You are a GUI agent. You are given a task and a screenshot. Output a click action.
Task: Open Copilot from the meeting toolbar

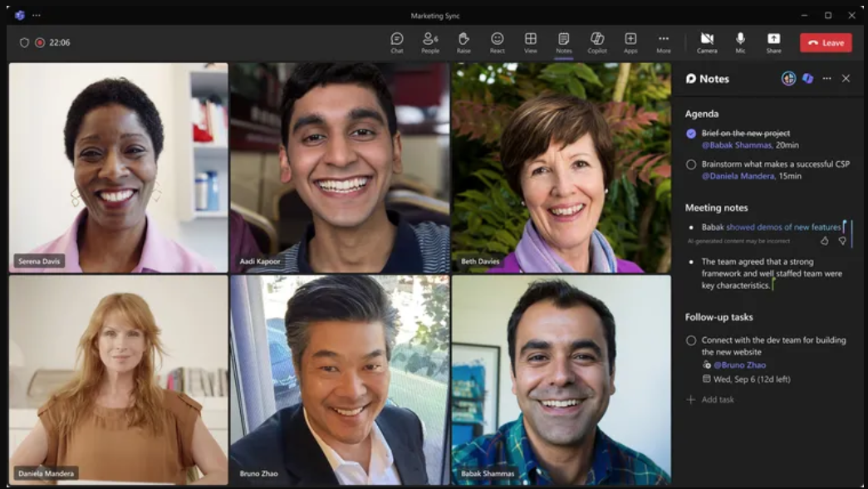(x=596, y=42)
